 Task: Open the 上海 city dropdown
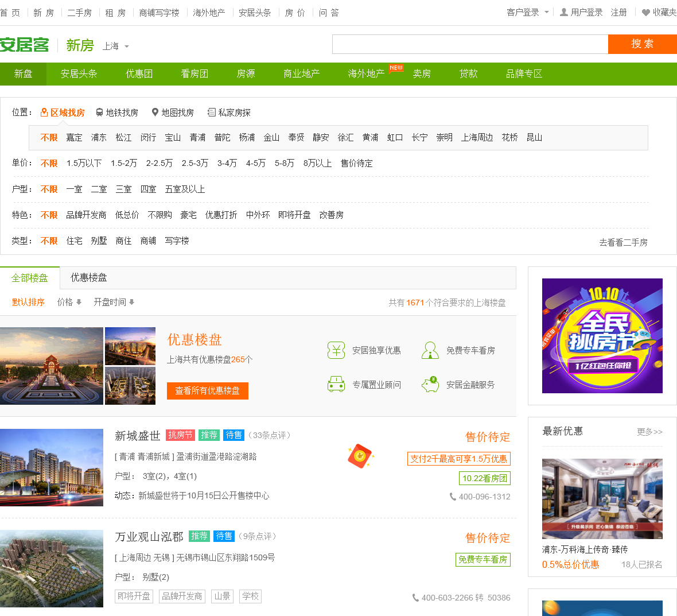click(x=116, y=47)
